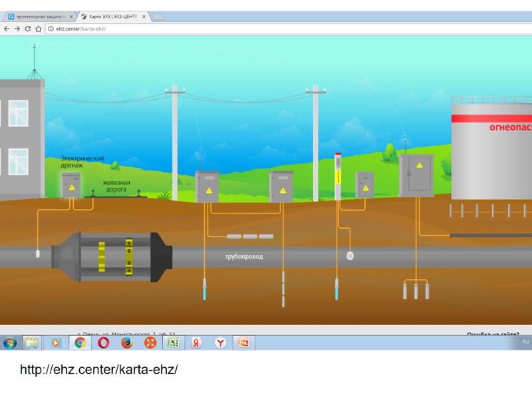
Task: Open Yandex Browser 'Y' icon in taskbar
Action: pos(220,343)
